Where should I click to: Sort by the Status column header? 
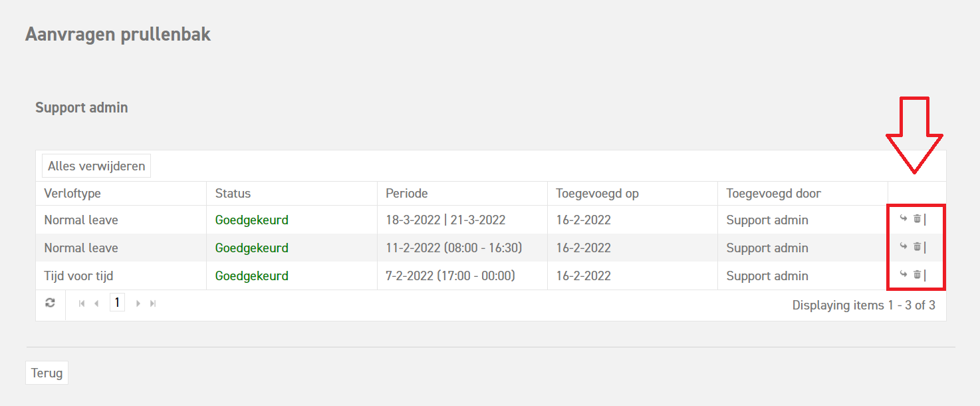(233, 194)
